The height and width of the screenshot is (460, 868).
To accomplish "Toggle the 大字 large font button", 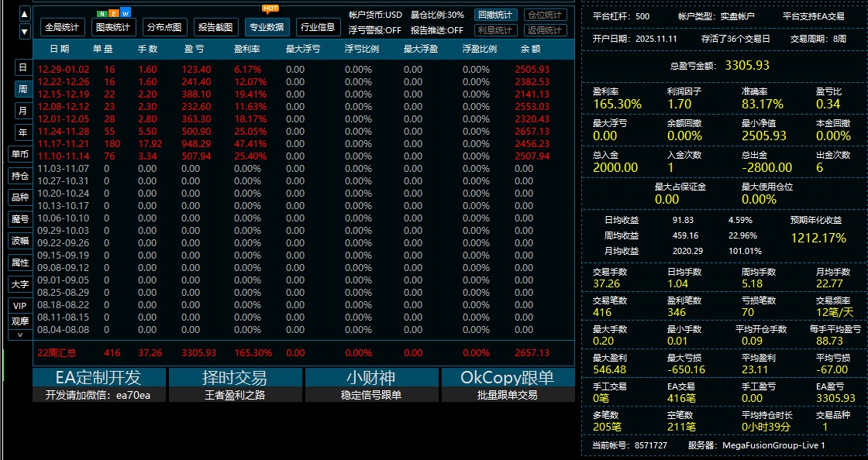I will pyautogui.click(x=20, y=284).
